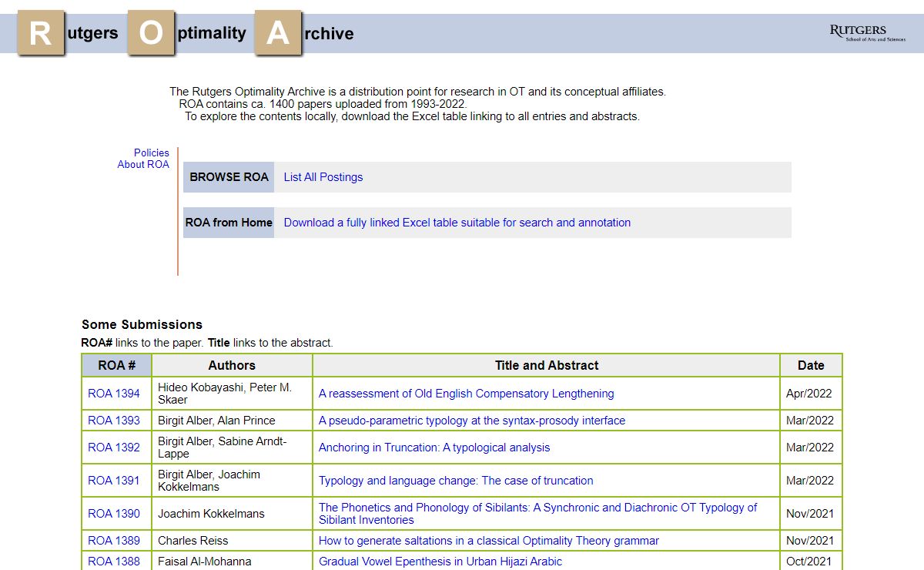Image resolution: width=924 pixels, height=570 pixels.
Task: Click the Date column header
Action: [811, 366]
